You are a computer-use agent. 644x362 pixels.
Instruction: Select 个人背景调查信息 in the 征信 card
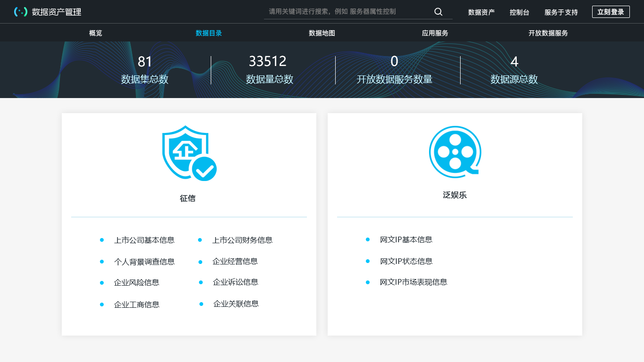[x=144, y=262]
